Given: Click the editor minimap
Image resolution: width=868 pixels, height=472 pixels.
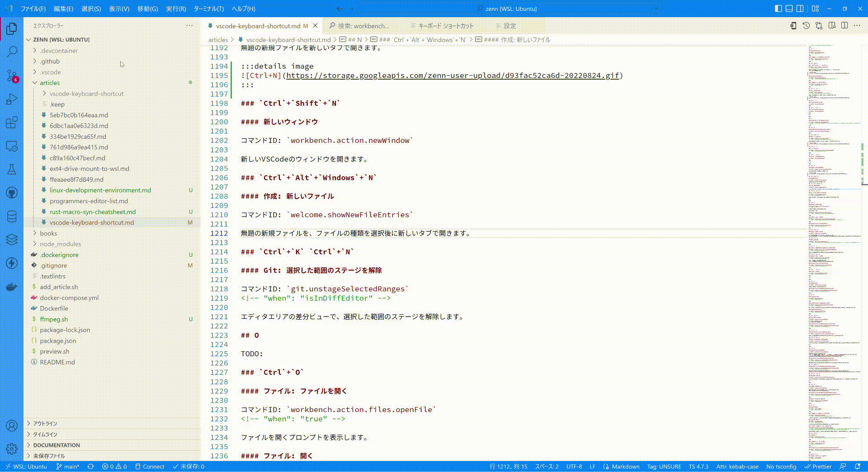Looking at the screenshot, I should pyautogui.click(x=834, y=252).
